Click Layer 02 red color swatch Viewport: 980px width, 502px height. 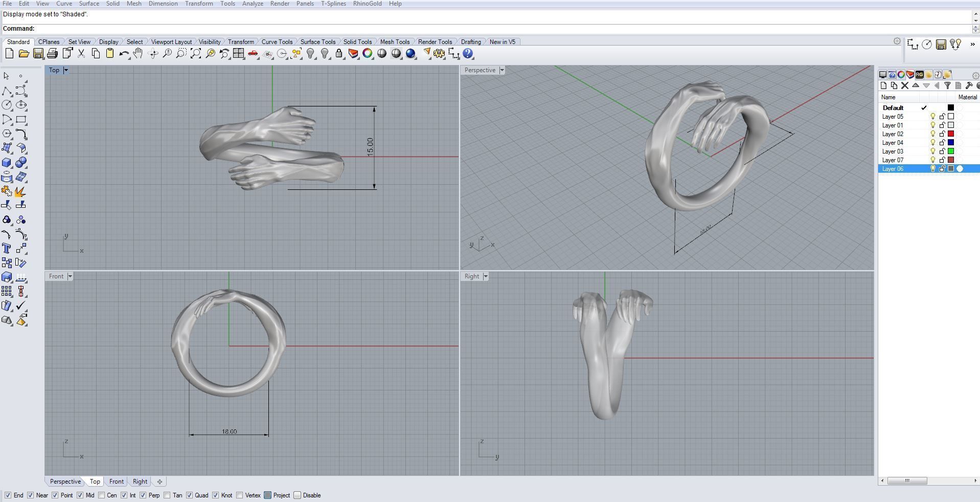pos(951,134)
